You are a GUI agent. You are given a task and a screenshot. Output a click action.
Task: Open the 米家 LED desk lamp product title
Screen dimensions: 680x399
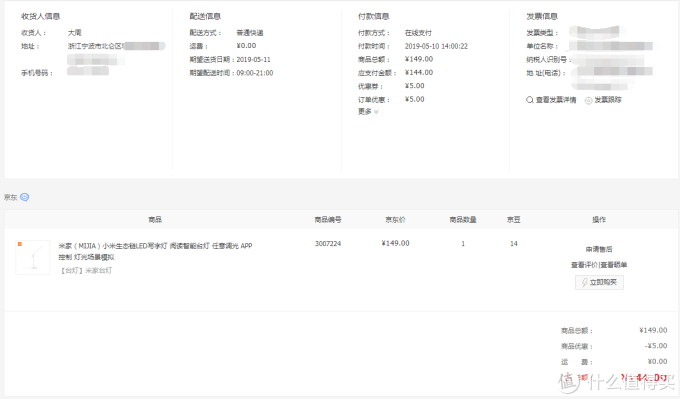click(x=155, y=251)
